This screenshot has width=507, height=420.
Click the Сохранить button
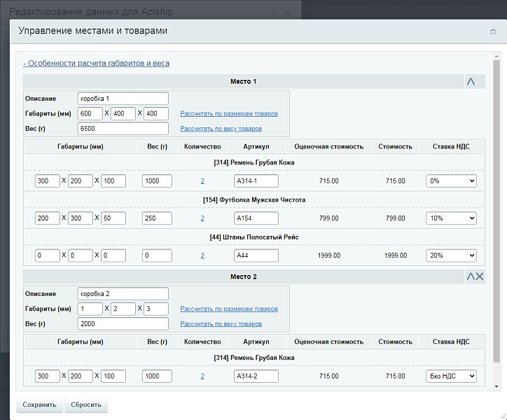[x=39, y=405]
